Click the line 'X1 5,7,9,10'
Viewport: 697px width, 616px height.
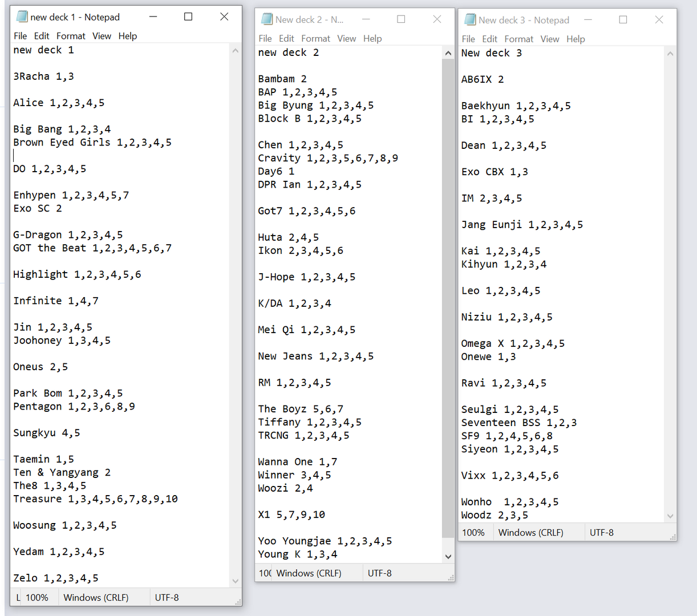click(291, 514)
